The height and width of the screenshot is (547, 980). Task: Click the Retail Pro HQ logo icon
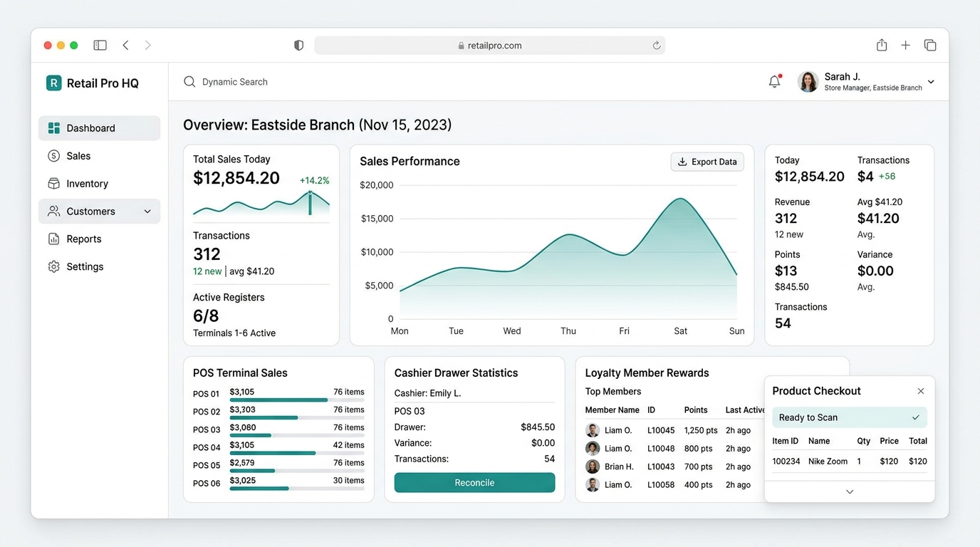[x=53, y=83]
